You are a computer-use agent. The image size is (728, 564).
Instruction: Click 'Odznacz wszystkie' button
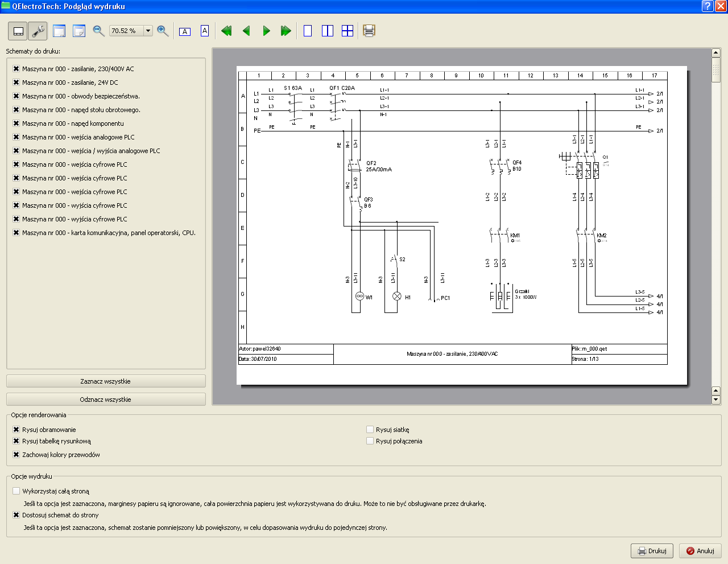(106, 400)
